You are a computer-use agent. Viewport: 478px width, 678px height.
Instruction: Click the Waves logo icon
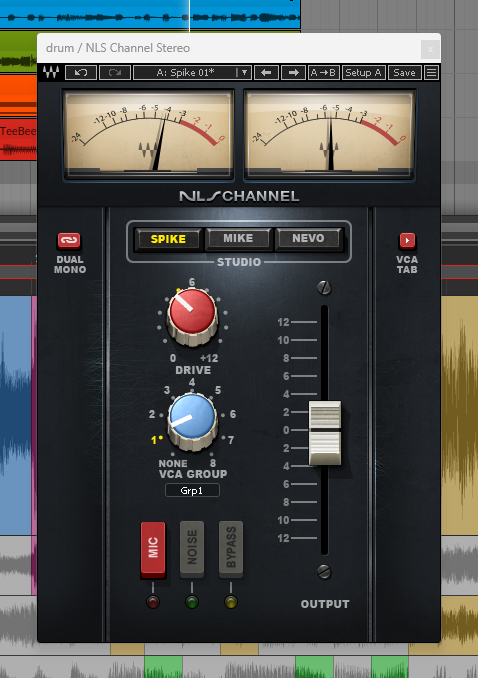(51, 72)
